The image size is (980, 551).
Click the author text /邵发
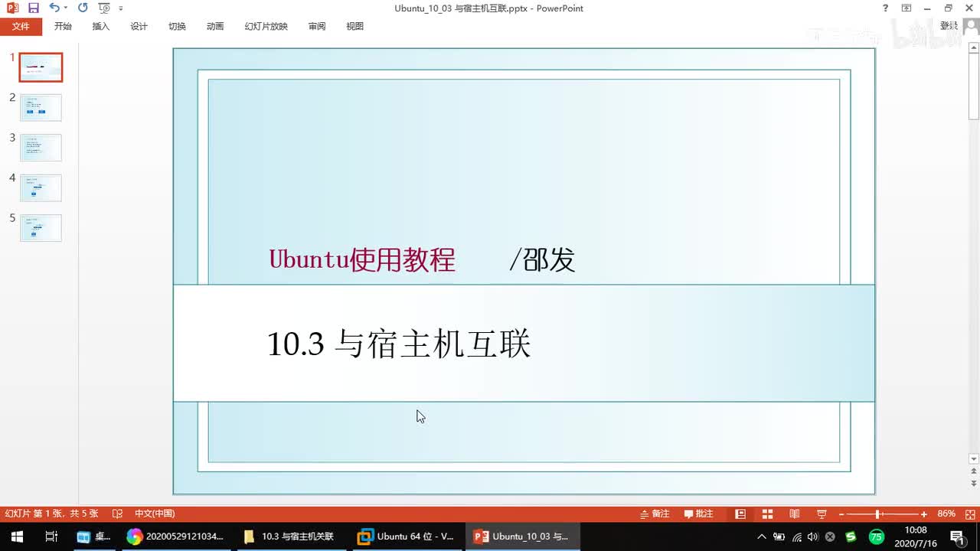(x=542, y=260)
